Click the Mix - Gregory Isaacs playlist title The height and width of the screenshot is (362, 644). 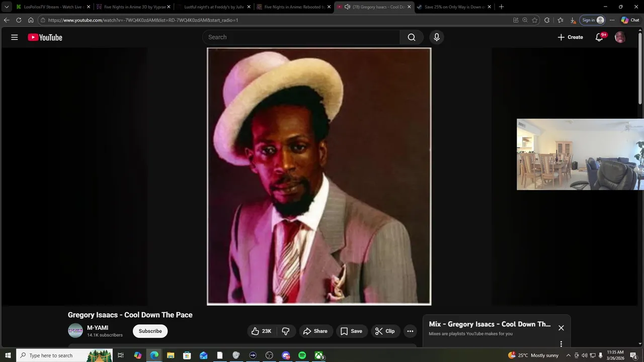coord(490,324)
